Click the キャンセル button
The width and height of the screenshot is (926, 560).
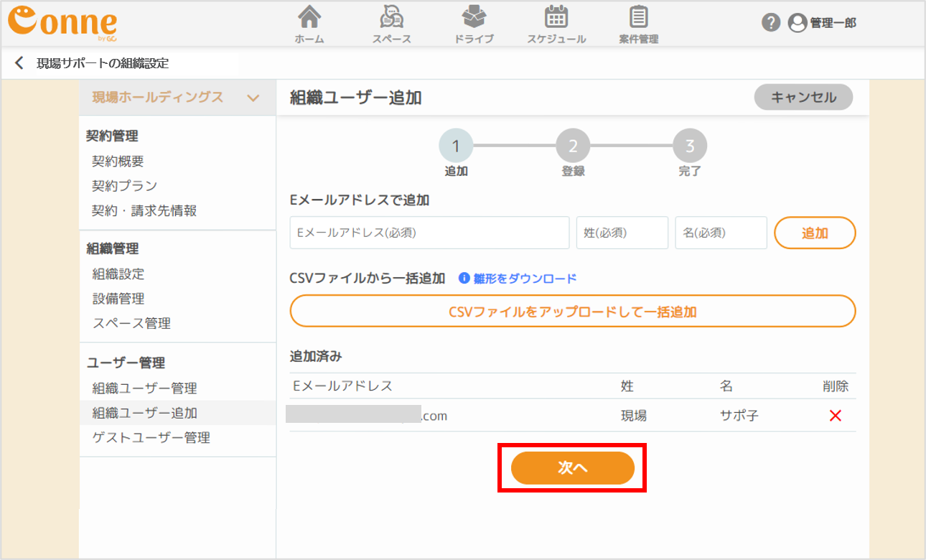click(803, 98)
